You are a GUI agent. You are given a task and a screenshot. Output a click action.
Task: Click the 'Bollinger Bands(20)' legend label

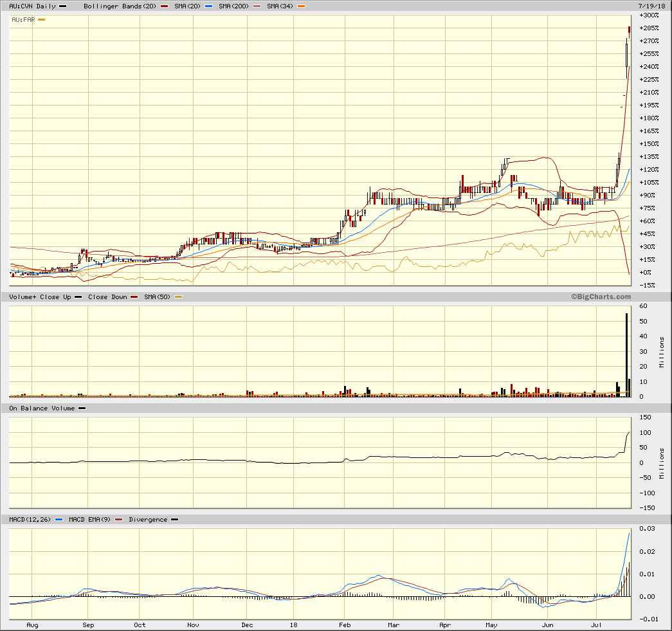[x=120, y=6]
